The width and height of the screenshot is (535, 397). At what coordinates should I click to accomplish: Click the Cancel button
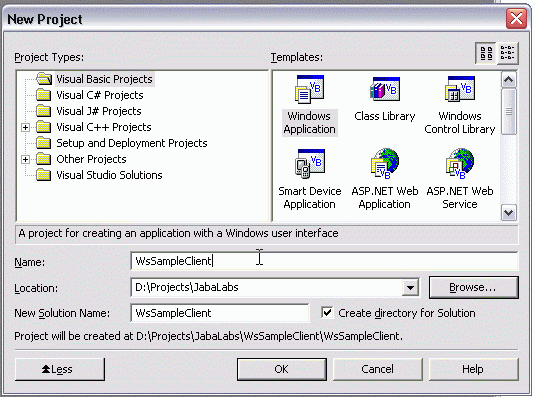(378, 369)
